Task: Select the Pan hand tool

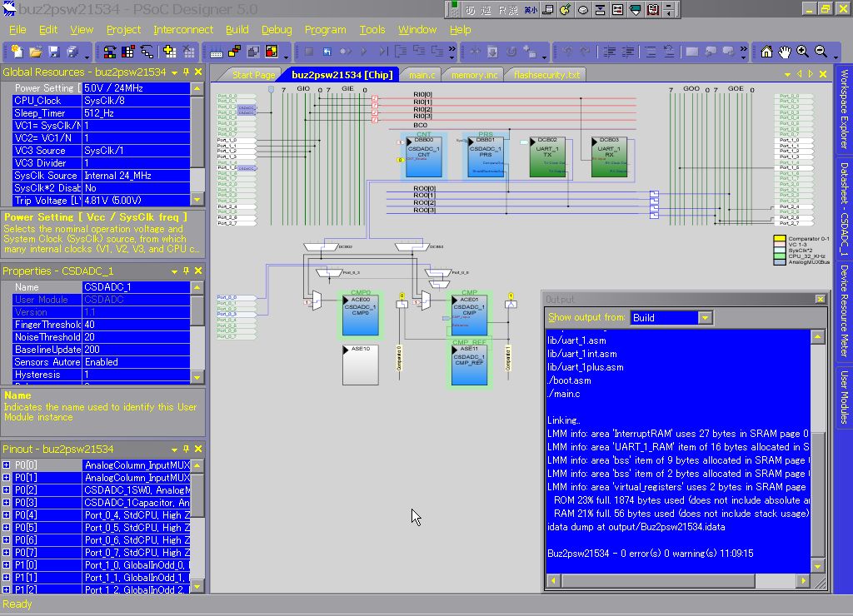Action: point(784,52)
